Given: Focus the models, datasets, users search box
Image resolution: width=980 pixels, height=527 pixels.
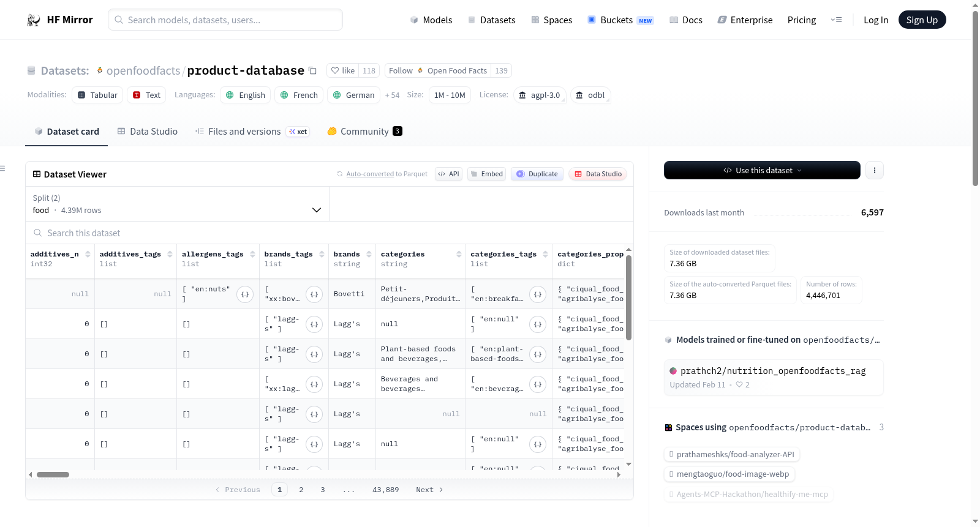Looking at the screenshot, I should tap(225, 20).
